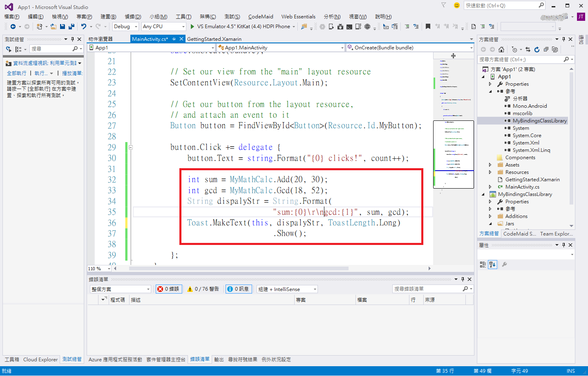The width and height of the screenshot is (588, 376).
Task: Click the group-by icon in Test Explorer
Action: point(18,49)
